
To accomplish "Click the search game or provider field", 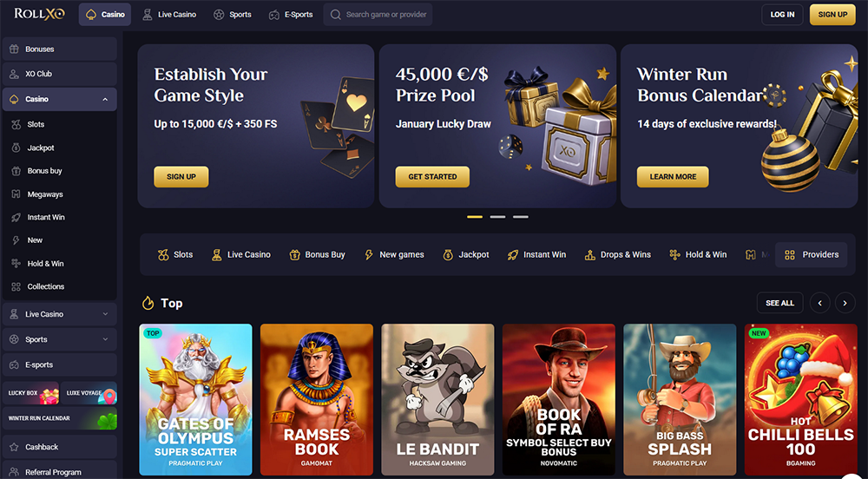I will pyautogui.click(x=378, y=15).
